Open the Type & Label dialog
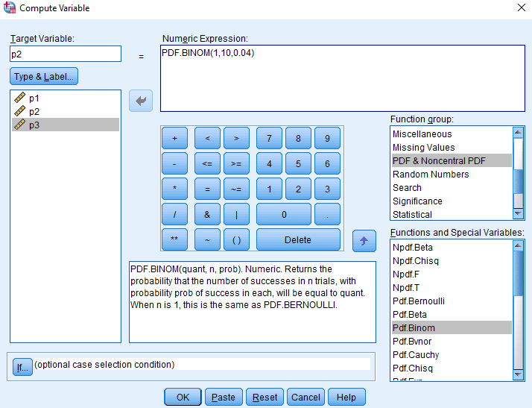The width and height of the screenshot is (532, 408). [x=44, y=77]
